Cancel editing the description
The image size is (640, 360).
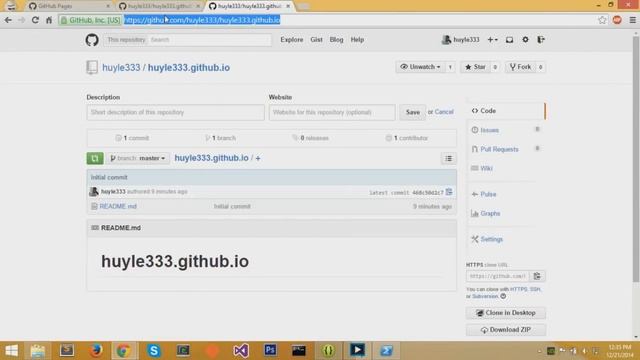(444, 112)
